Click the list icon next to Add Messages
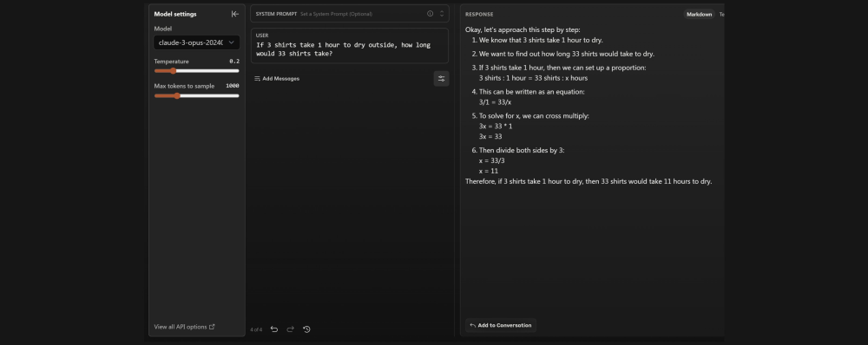Screen dimensions: 868x345 pos(257,79)
